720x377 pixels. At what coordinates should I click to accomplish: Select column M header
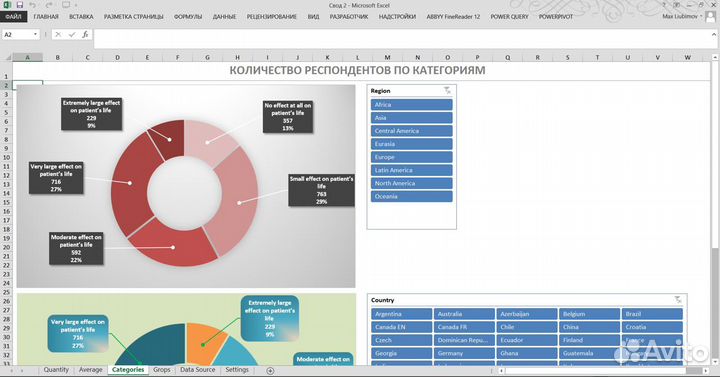[388, 57]
